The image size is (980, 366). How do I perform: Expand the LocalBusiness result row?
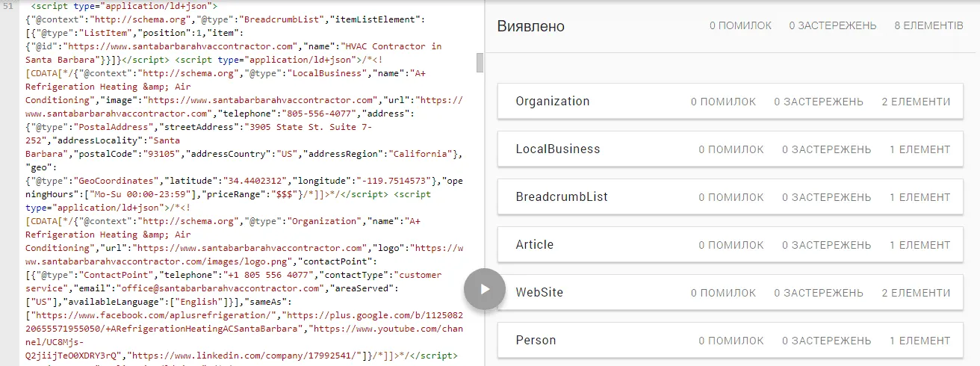tap(730, 149)
